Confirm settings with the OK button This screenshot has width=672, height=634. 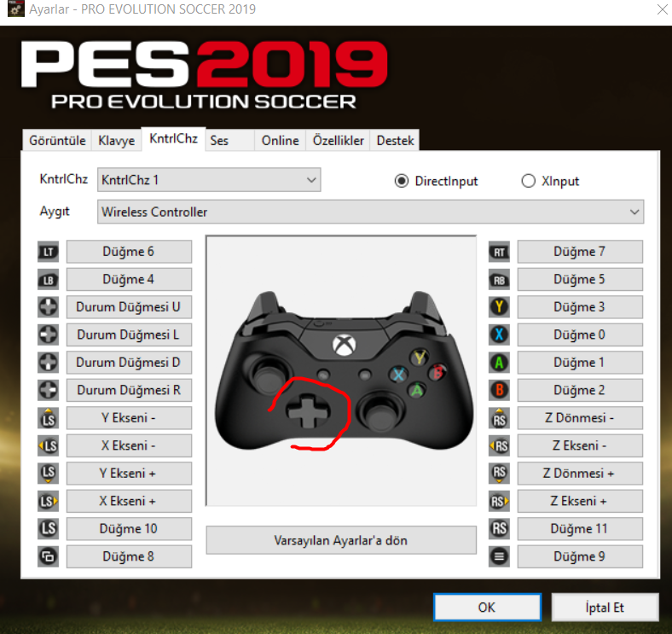(487, 608)
